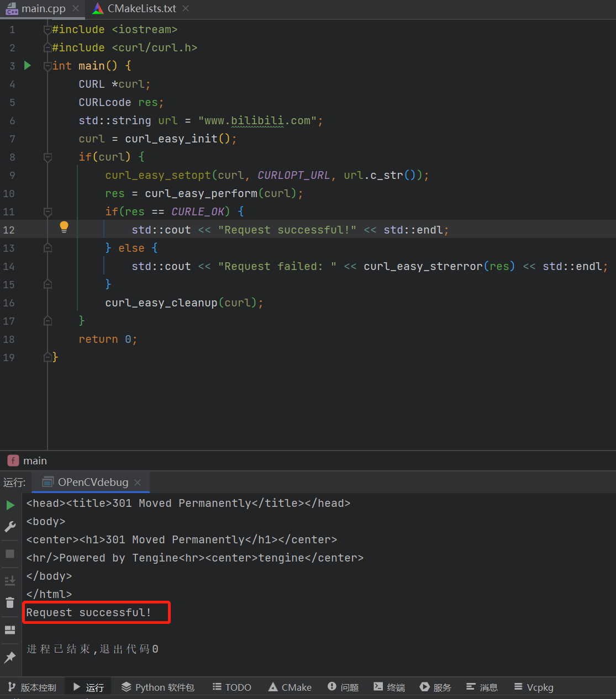
Task: Click the main function breadcrumb
Action: point(28,461)
